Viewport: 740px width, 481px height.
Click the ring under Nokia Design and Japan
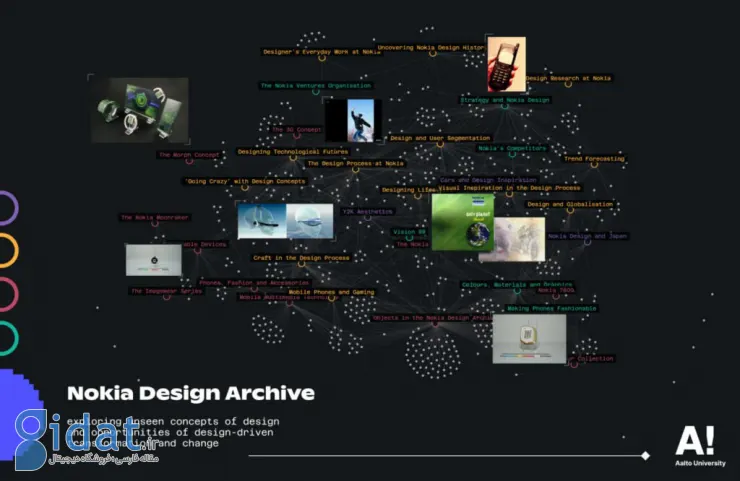[587, 242]
